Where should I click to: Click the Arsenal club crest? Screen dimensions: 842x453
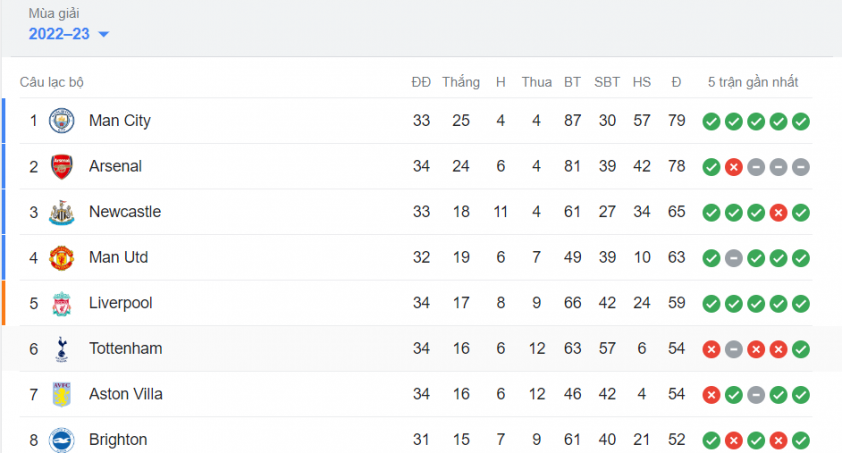coord(62,166)
